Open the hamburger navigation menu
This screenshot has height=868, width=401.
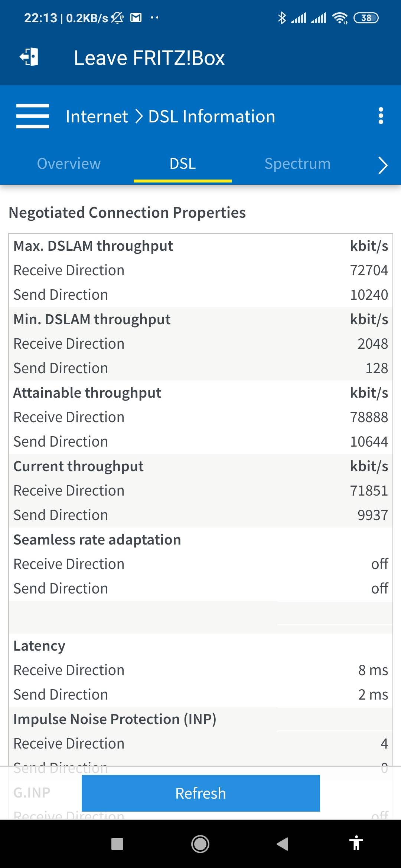[x=33, y=116]
